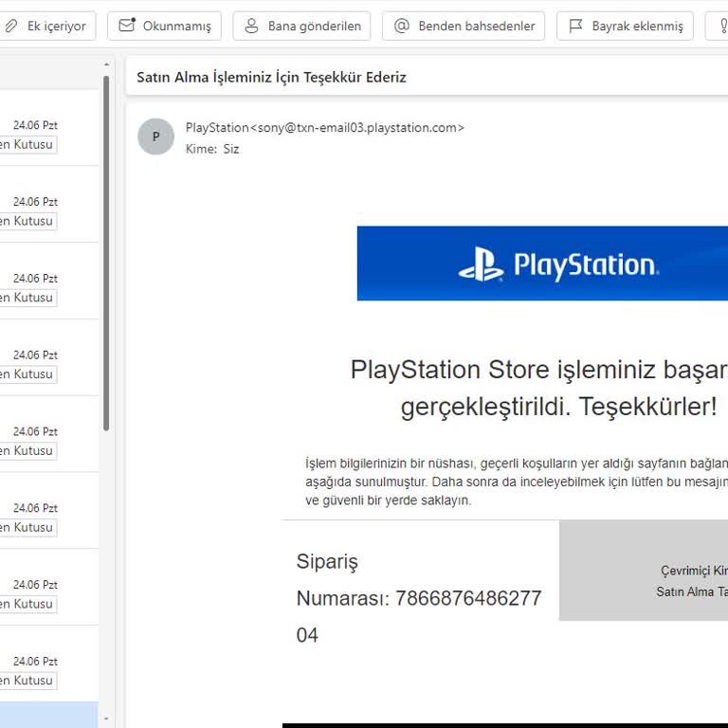Click the order number 786687648627704
The height and width of the screenshot is (728, 728).
tap(419, 616)
